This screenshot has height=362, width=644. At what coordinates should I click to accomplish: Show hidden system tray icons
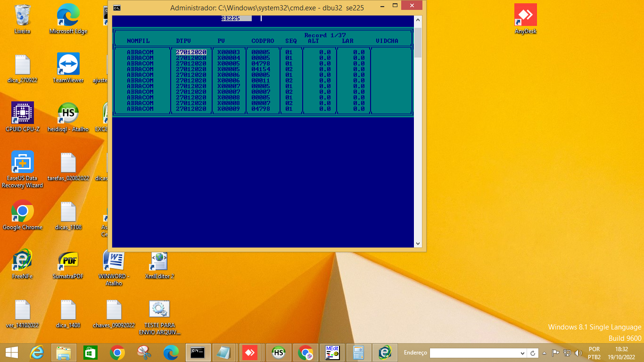pyautogui.click(x=545, y=353)
